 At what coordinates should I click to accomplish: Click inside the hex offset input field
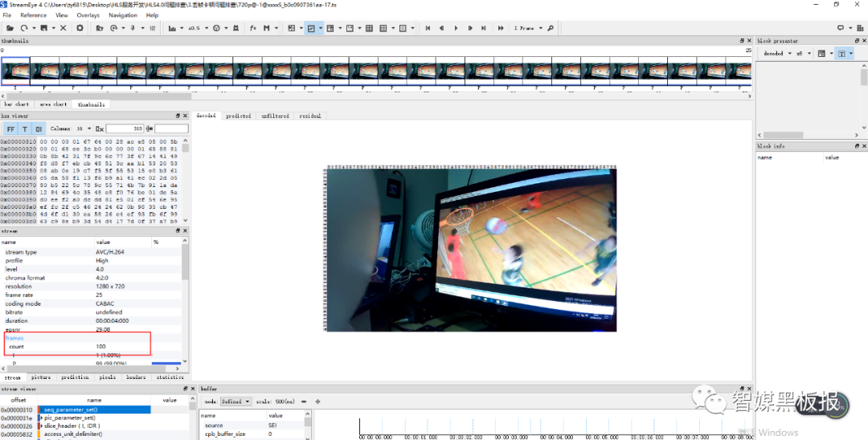[125, 128]
